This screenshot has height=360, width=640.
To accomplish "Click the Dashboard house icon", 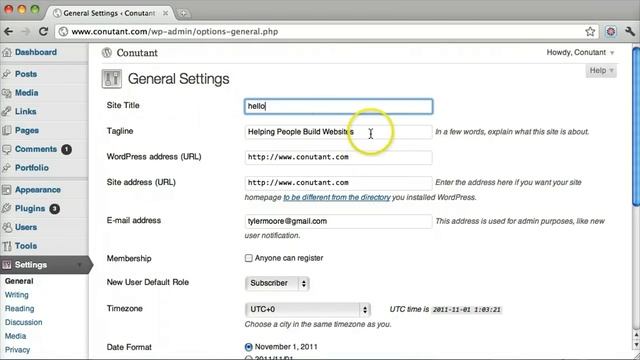I will point(7,52).
